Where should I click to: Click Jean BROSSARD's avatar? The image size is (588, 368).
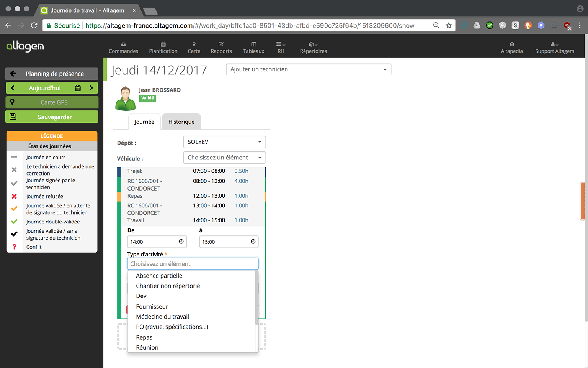tap(126, 99)
